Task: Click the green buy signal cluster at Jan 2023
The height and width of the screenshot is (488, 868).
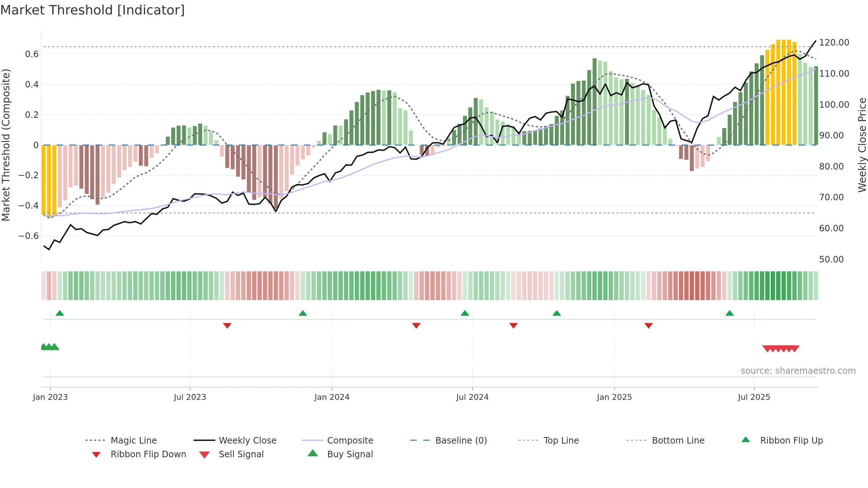Action: pos(50,347)
